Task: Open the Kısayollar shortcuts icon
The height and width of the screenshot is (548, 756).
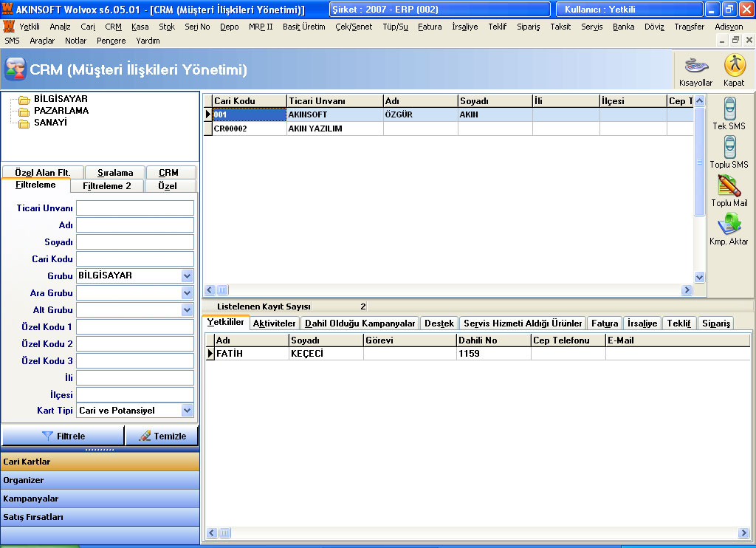Action: (695, 72)
